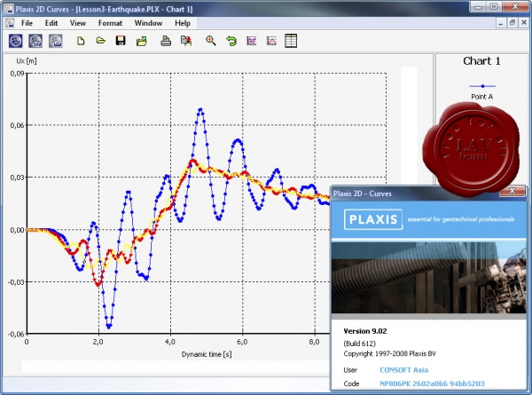Reset view with green undo arrow
The height and width of the screenshot is (395, 532).
coord(231,41)
